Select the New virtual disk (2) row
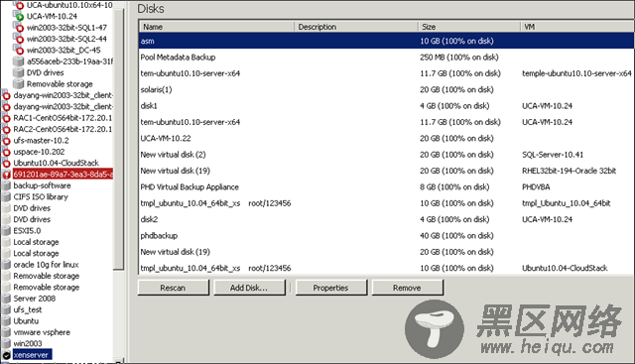Screen dimensions: 635x364 click(x=386, y=155)
